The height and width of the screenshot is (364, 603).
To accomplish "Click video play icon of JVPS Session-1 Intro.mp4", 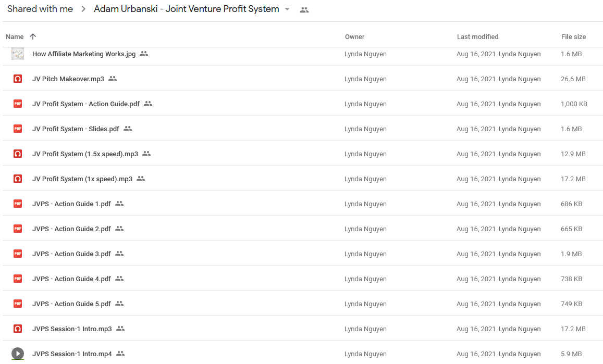I will pos(18,354).
